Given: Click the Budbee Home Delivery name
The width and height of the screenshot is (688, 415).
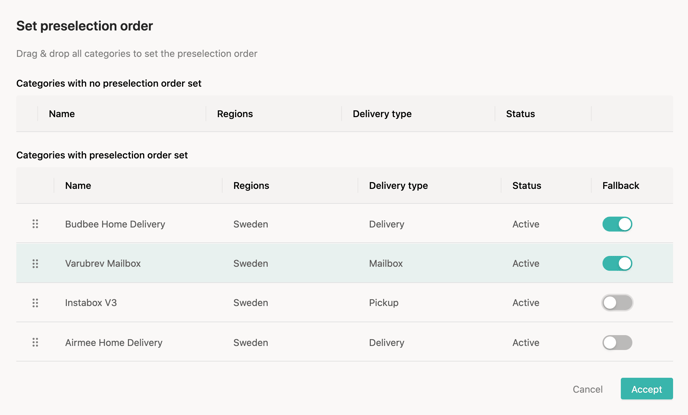Looking at the screenshot, I should [x=115, y=224].
